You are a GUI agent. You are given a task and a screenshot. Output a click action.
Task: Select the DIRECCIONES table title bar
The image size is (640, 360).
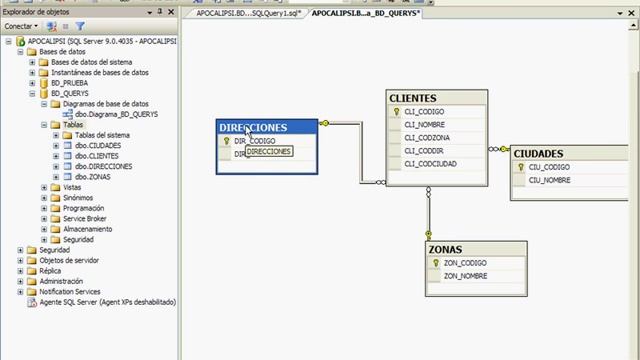[267, 127]
